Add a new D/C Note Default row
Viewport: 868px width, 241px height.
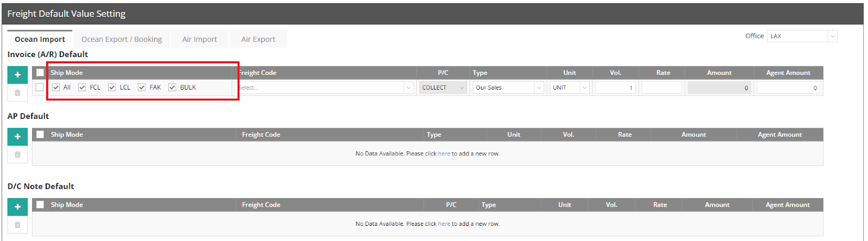(17, 207)
